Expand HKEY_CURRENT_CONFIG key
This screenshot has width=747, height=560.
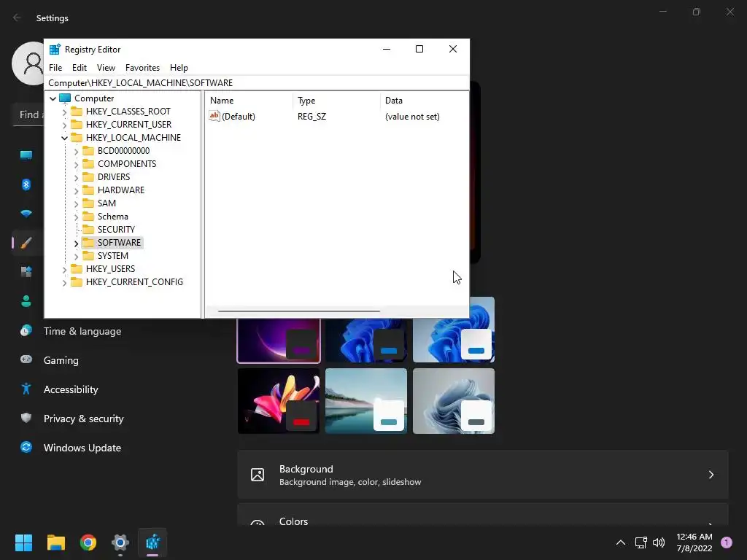coord(64,283)
